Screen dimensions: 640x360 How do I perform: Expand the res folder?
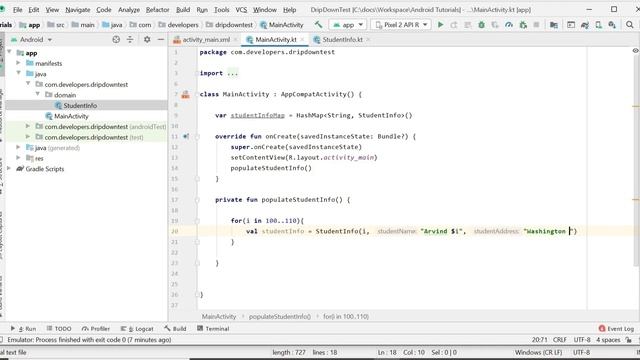[x=18, y=158]
